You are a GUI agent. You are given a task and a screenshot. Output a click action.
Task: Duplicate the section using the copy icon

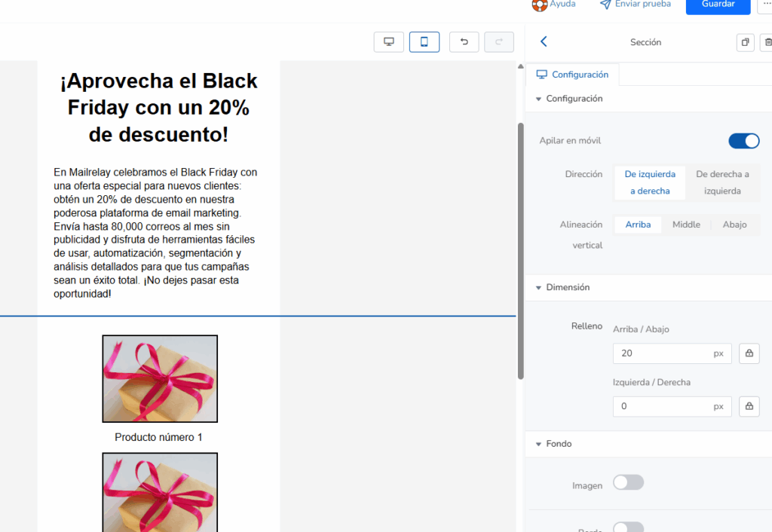[745, 42]
